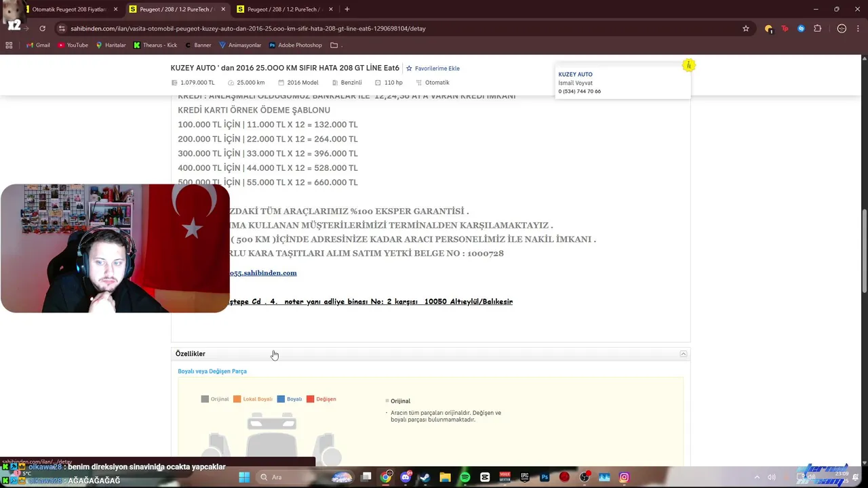This screenshot has width=868, height=488.
Task: Open the Adobe Photoshop bookmark
Action: 296,45
